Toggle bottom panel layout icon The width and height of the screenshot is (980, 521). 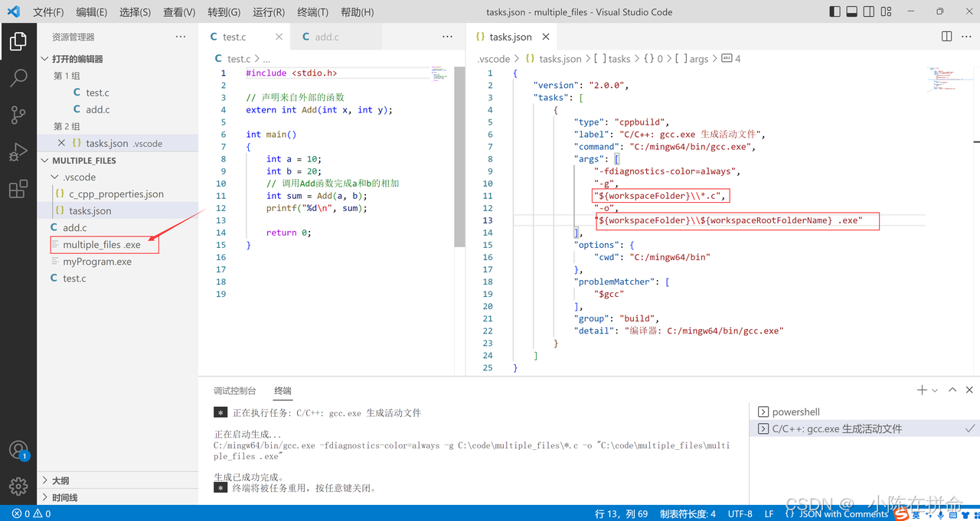click(x=852, y=11)
